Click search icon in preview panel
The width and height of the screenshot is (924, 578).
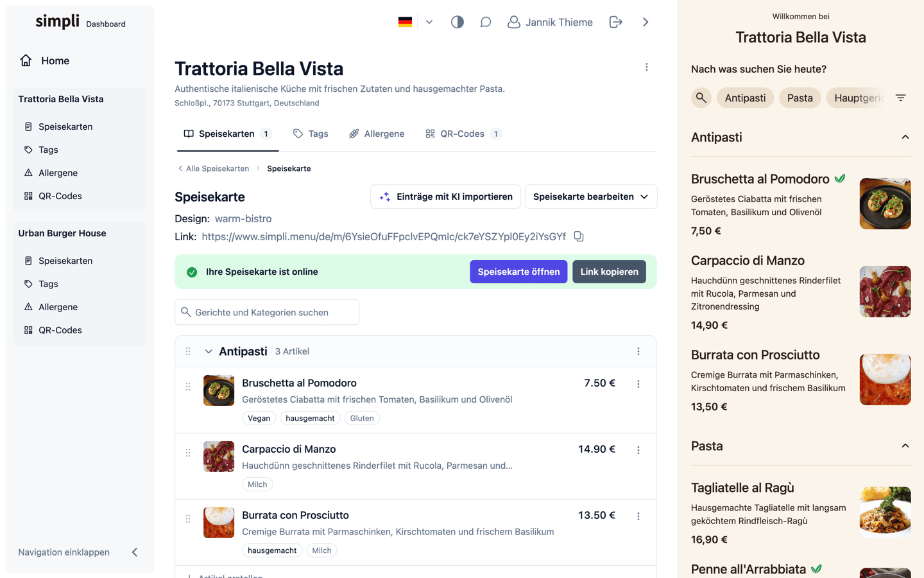[x=701, y=98]
